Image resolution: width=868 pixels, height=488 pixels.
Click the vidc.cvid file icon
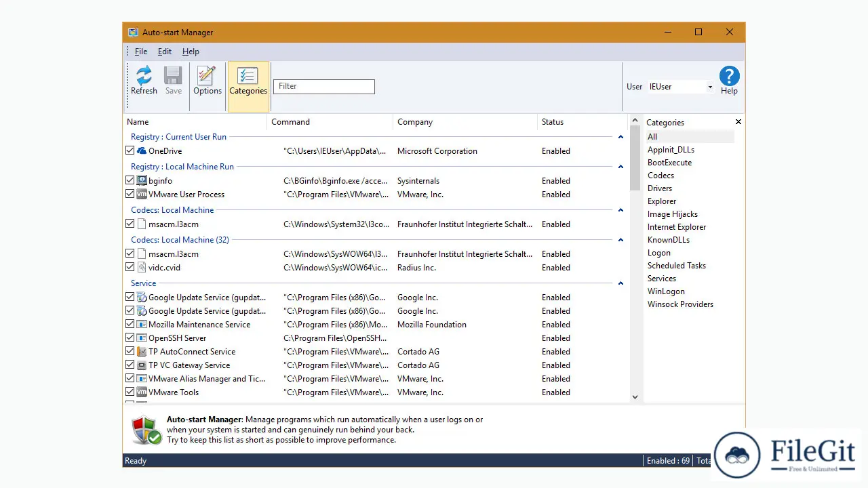pyautogui.click(x=142, y=268)
